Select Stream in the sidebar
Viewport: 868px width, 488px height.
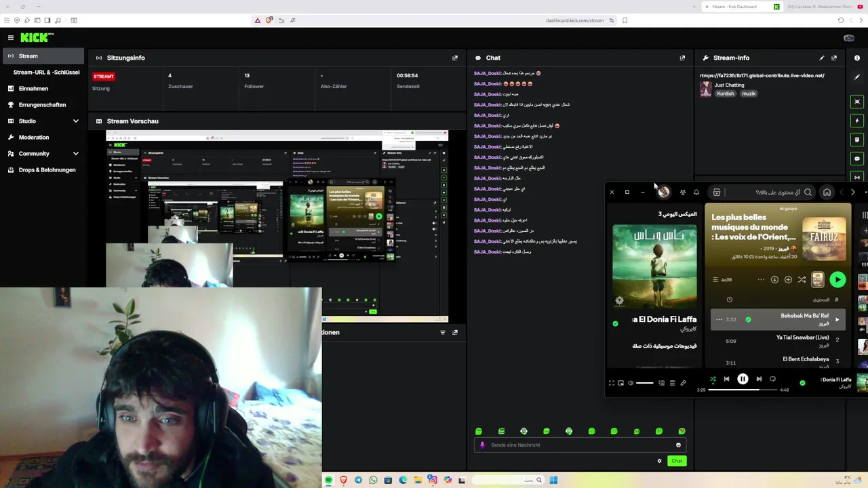[x=43, y=56]
